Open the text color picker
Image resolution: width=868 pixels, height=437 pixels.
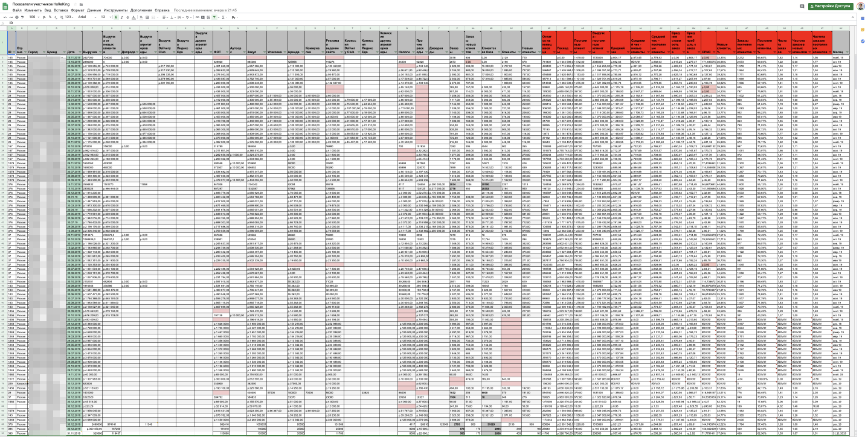point(133,17)
